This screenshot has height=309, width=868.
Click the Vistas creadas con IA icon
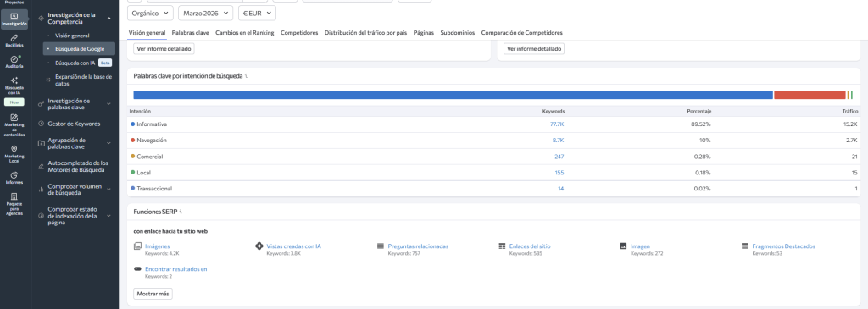(259, 246)
